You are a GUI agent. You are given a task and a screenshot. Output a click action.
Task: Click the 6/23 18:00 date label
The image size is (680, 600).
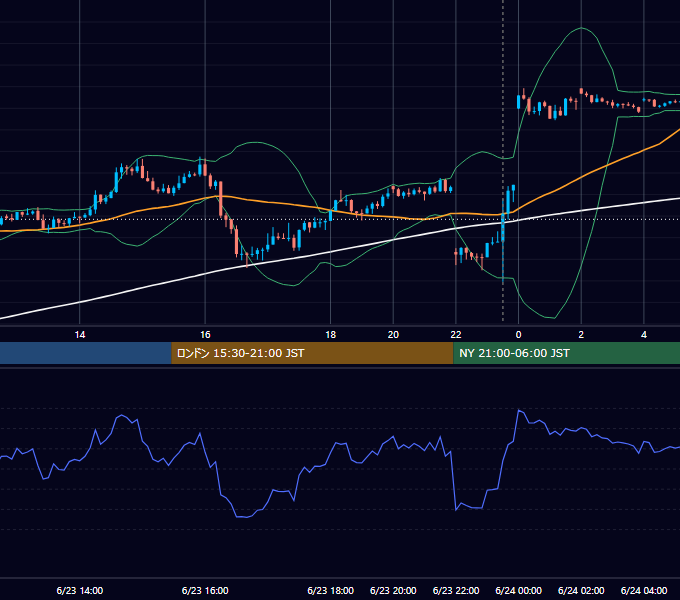330,590
